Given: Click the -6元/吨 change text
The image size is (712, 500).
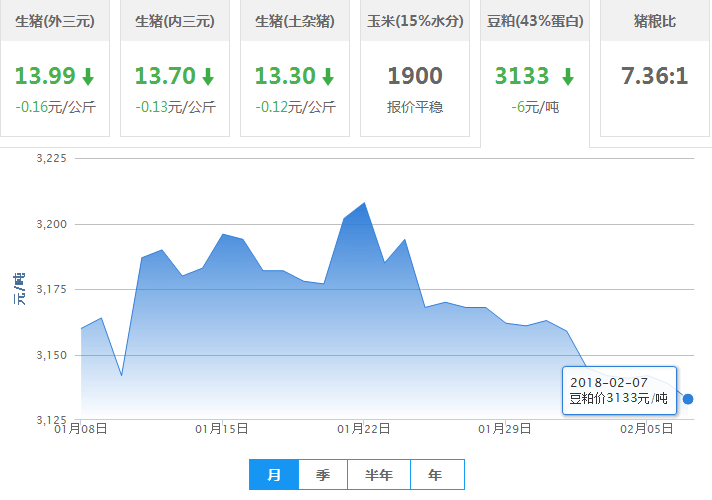Looking at the screenshot, I should (x=535, y=107).
